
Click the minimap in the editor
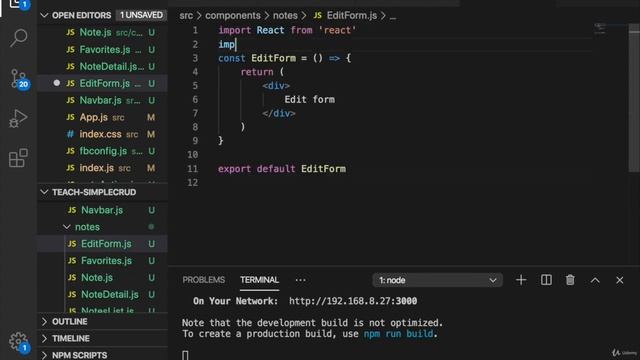[600, 29]
